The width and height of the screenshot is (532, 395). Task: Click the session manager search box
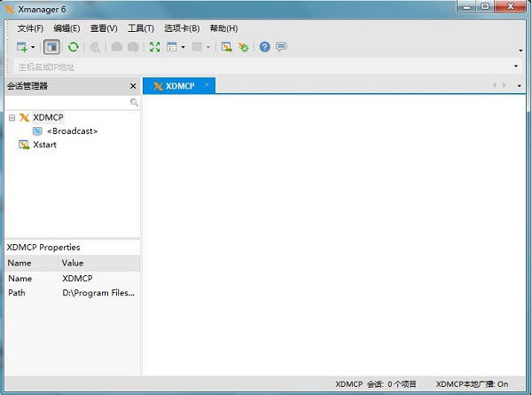[x=67, y=102]
